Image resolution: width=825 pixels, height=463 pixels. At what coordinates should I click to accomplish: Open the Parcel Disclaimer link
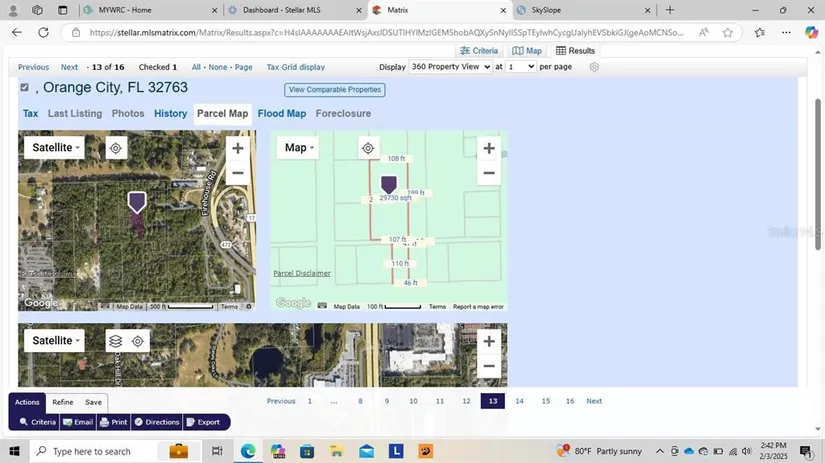301,273
